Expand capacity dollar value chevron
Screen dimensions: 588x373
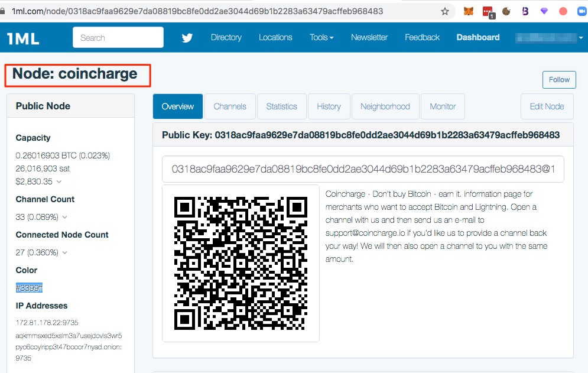pos(59,181)
